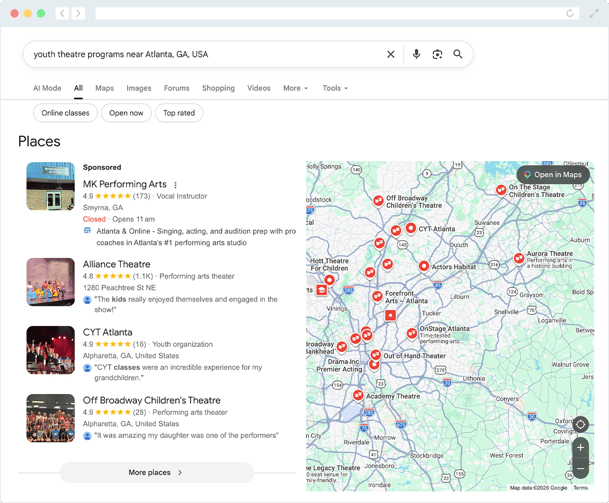The width and height of the screenshot is (609, 503).
Task: Click the Actors Habitat map pin
Action: pos(424,266)
